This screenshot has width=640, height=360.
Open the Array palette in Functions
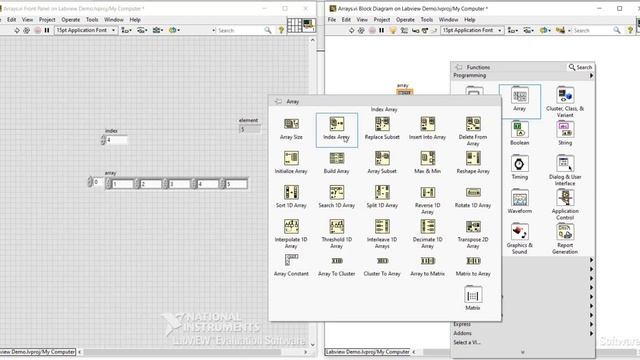pos(520,101)
